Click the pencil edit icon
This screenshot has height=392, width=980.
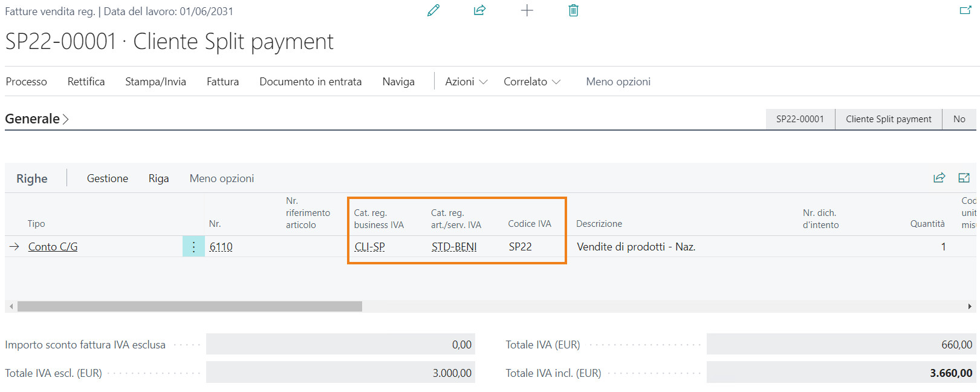click(x=433, y=10)
